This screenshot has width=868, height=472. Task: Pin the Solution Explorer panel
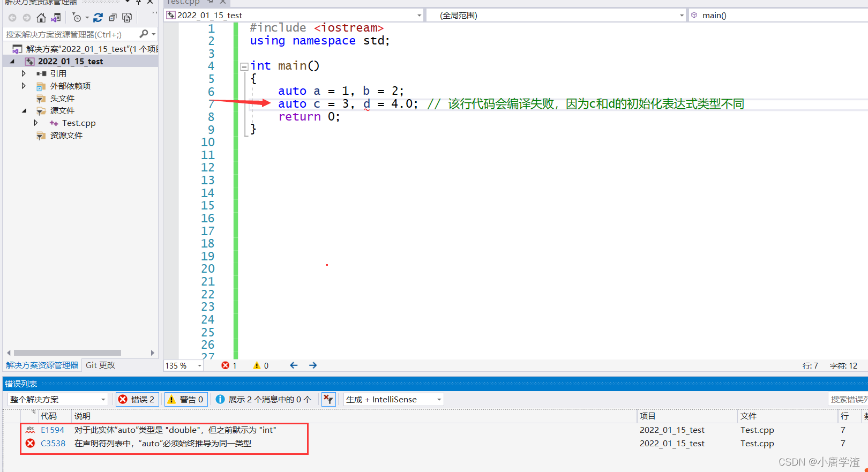click(138, 2)
